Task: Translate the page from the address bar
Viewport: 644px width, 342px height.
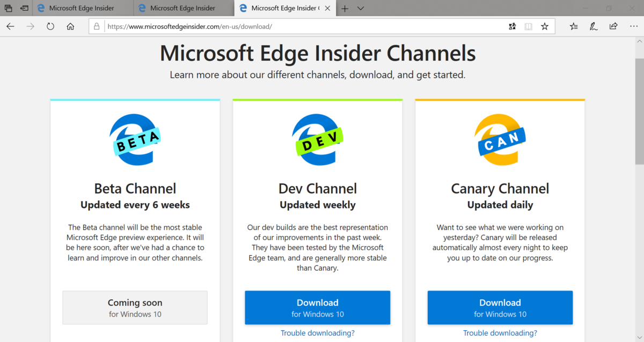Action: (512, 26)
